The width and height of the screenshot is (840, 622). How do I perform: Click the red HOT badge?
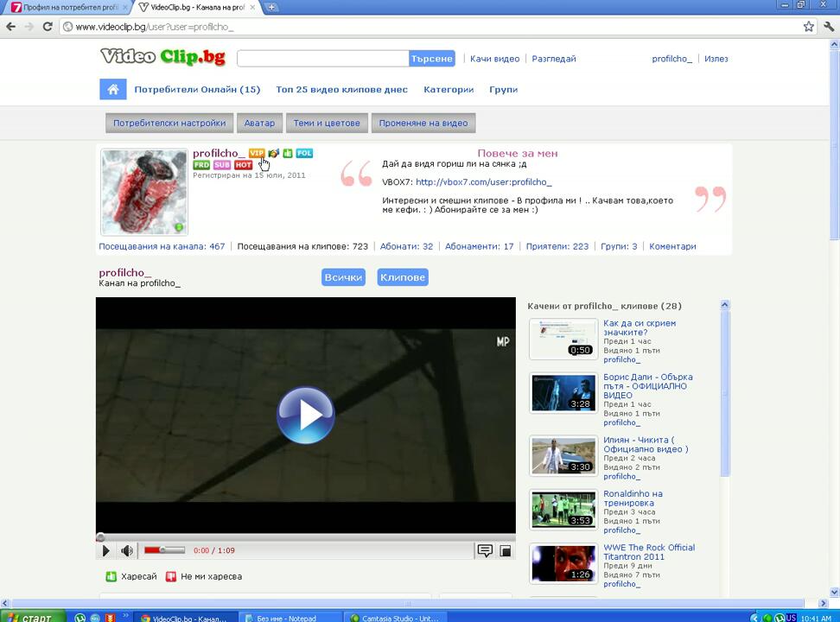pyautogui.click(x=244, y=165)
